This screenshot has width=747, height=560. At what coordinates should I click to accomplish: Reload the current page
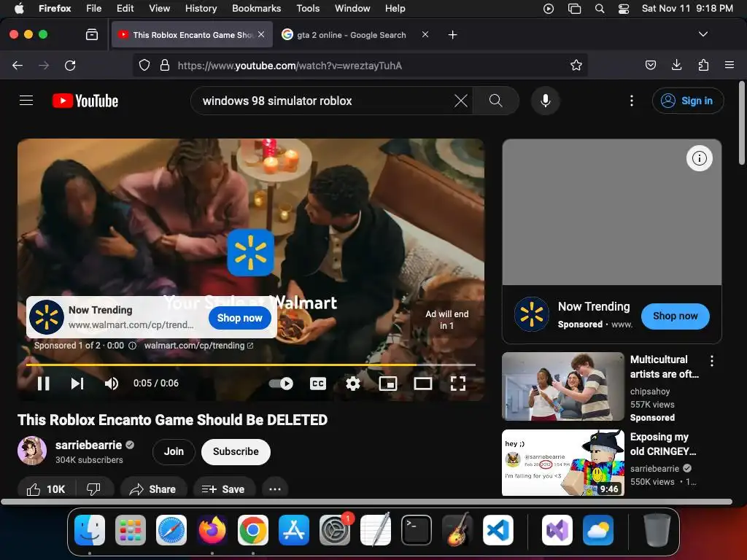coord(70,65)
